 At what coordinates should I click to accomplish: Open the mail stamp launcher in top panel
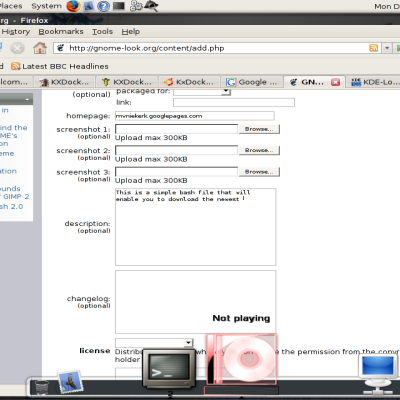88,6
